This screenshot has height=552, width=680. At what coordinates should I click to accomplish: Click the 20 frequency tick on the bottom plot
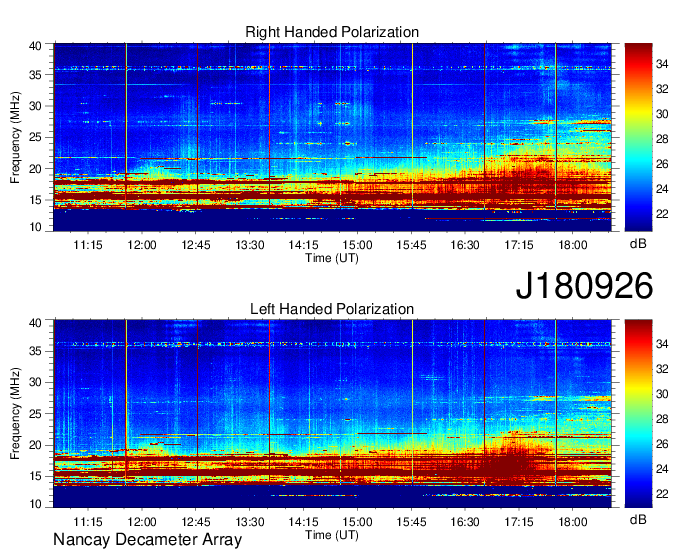click(35, 445)
